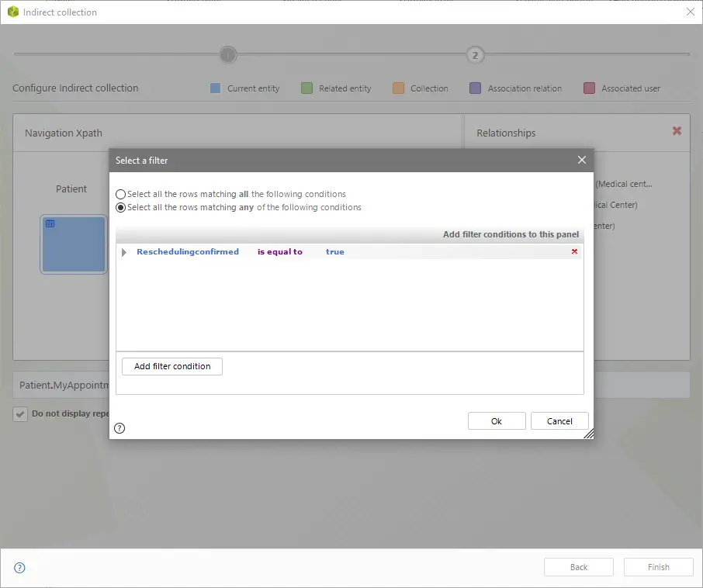This screenshot has height=588, width=703.
Task: Click the Patient entity label
Action: click(x=71, y=189)
